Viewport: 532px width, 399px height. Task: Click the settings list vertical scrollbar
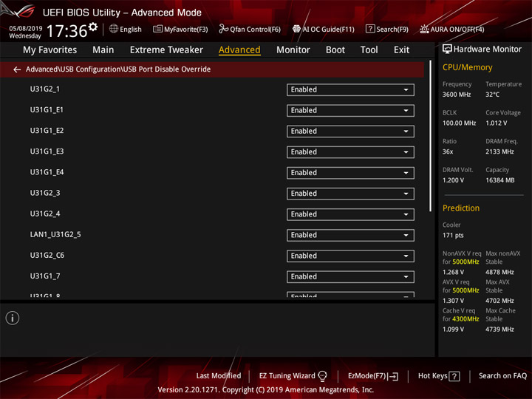[x=431, y=137]
